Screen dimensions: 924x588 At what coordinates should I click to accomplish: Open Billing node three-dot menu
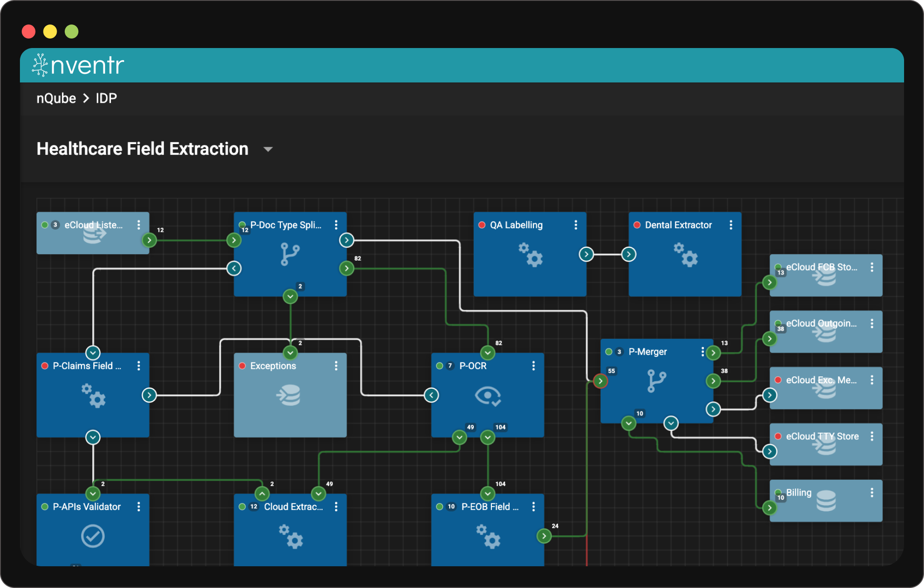pos(872,492)
